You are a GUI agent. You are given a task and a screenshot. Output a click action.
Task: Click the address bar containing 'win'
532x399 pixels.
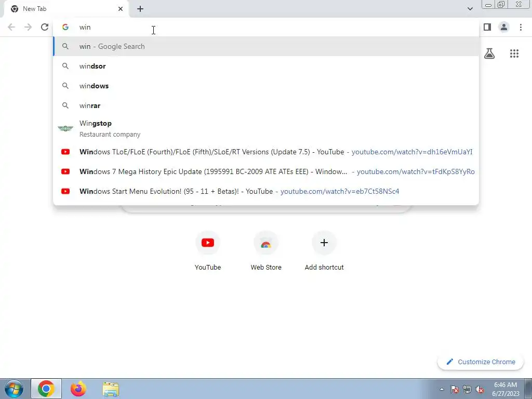(266, 27)
